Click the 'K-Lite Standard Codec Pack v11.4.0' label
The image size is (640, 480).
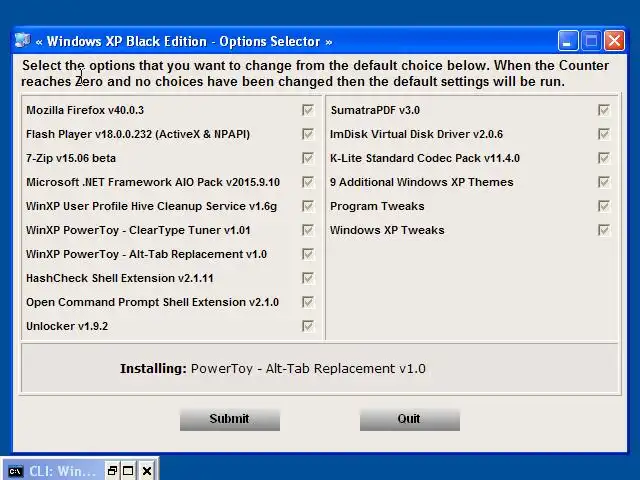425,158
